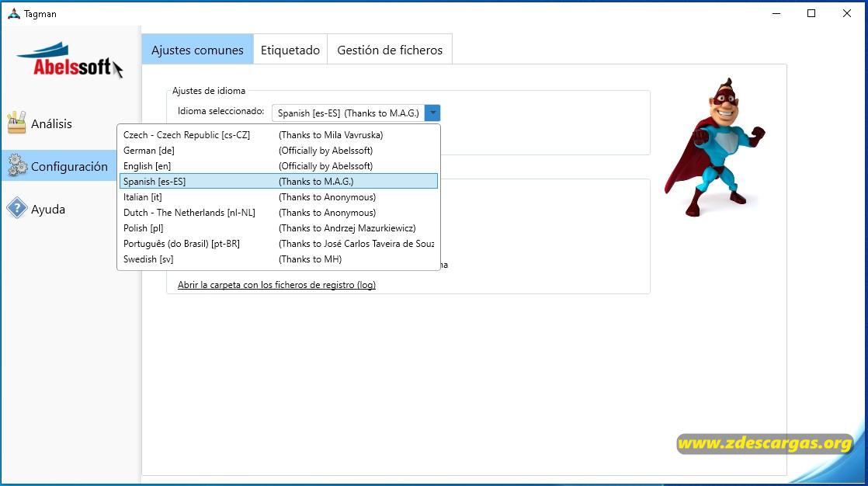868x486 pixels.
Task: Open the Gestión de ficheros tab
Action: 390,50
